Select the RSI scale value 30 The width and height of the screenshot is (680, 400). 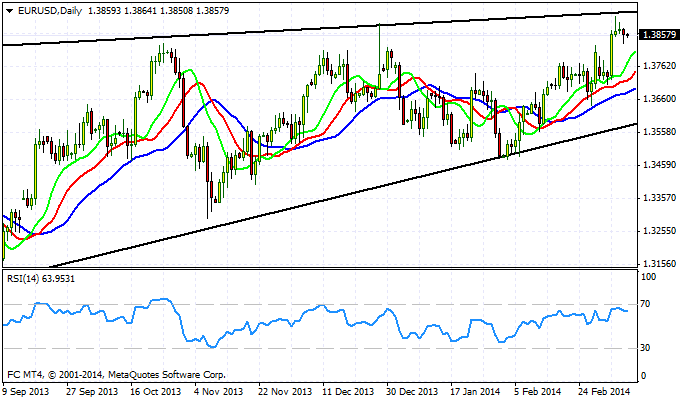pyautogui.click(x=645, y=348)
